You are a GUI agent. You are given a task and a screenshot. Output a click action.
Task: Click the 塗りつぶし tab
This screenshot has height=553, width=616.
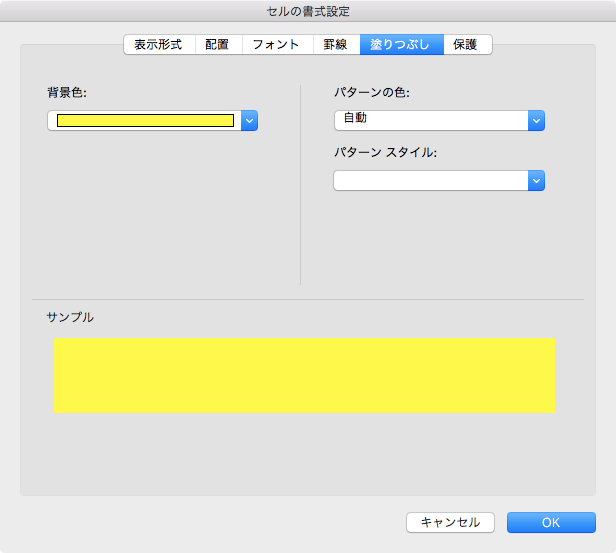401,45
